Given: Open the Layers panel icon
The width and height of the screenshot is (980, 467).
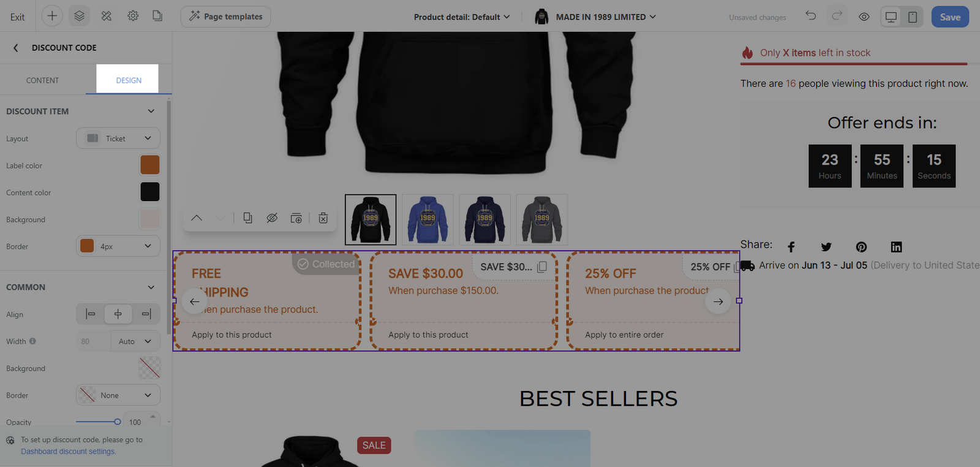Looking at the screenshot, I should coord(79,16).
